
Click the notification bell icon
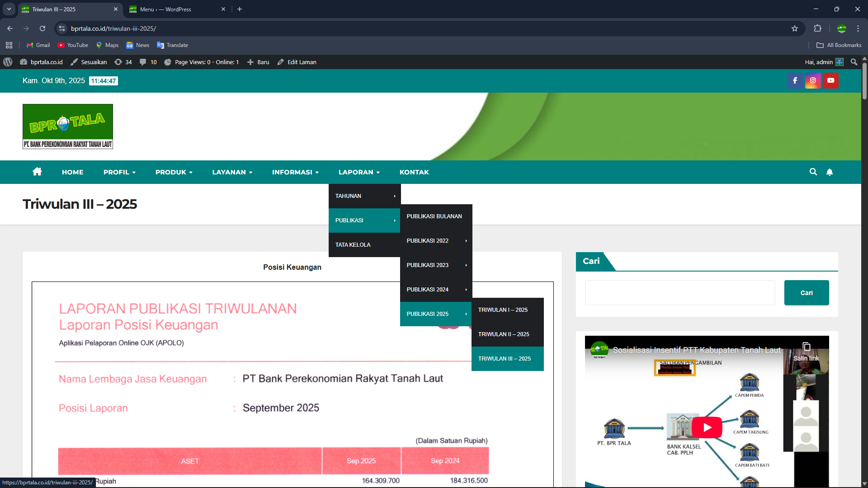830,172
